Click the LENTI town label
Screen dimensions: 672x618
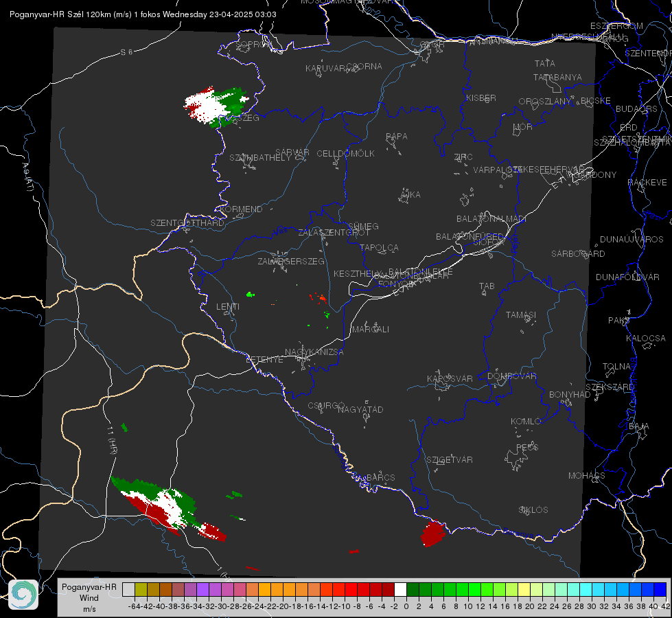(228, 307)
